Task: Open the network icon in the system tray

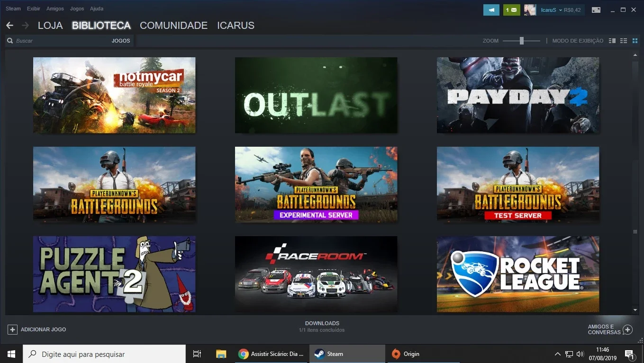Action: coord(569,354)
